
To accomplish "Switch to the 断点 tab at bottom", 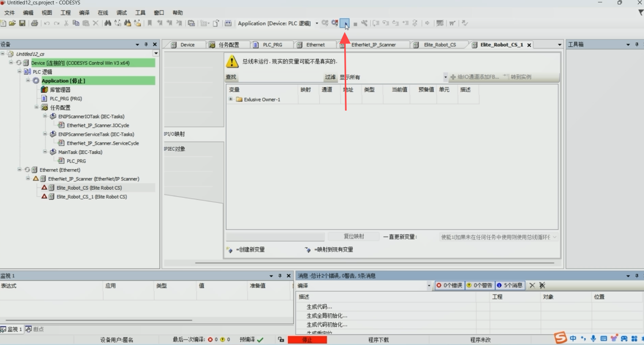I will [35, 329].
